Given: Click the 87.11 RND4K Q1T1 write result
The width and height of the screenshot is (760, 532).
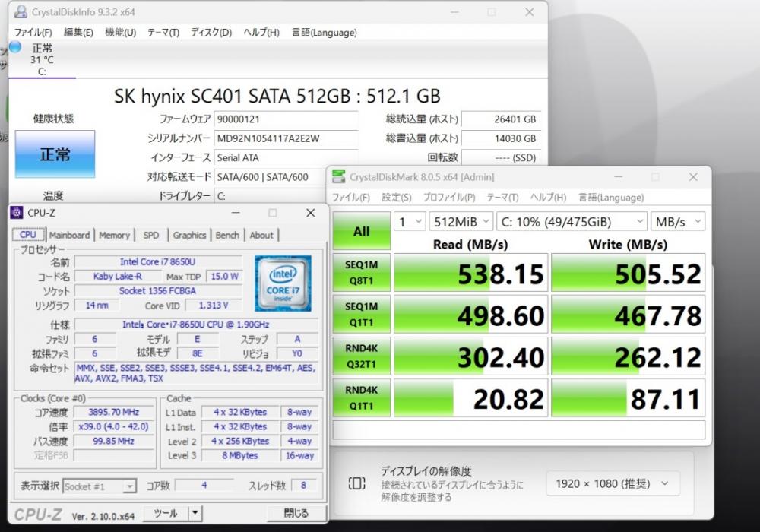Looking at the screenshot, I should click(x=629, y=397).
